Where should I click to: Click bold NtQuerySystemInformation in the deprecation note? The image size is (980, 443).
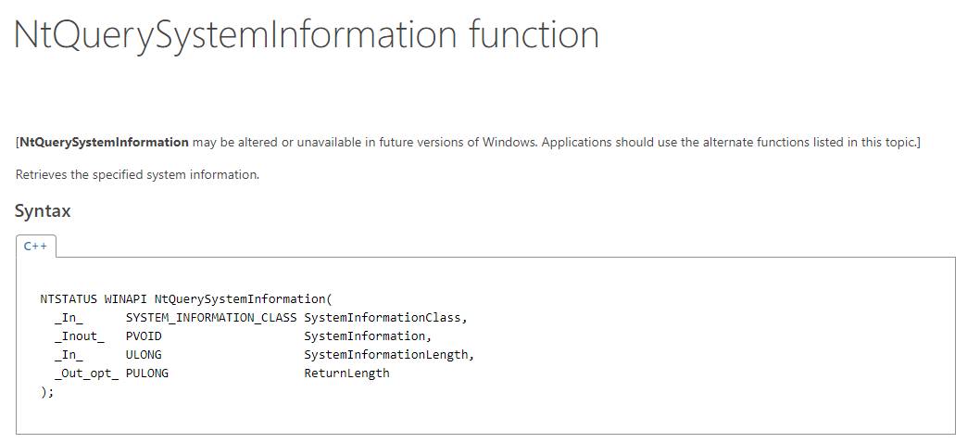[104, 142]
